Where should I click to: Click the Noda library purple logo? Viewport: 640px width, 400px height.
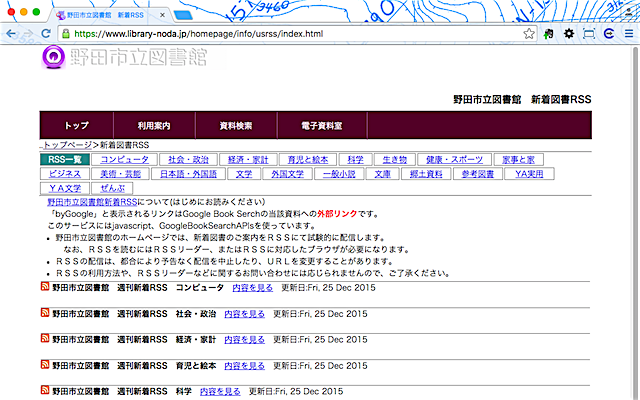click(x=53, y=57)
